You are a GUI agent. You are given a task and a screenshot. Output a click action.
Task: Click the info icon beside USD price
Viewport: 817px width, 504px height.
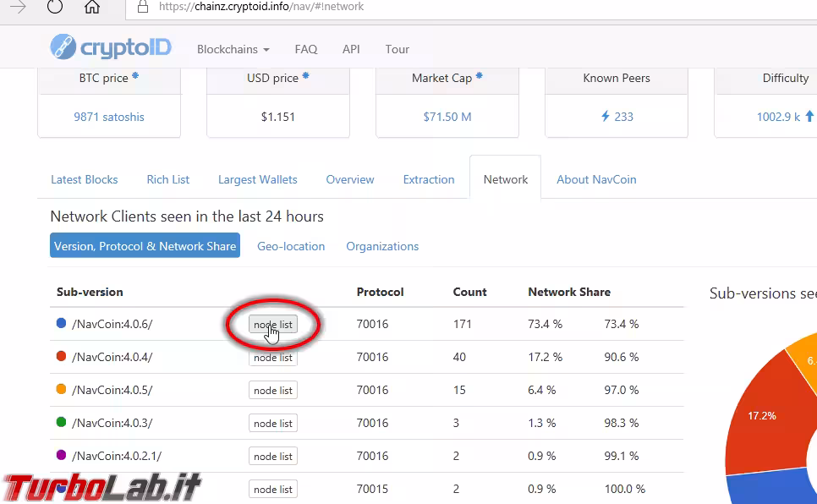[306, 77]
